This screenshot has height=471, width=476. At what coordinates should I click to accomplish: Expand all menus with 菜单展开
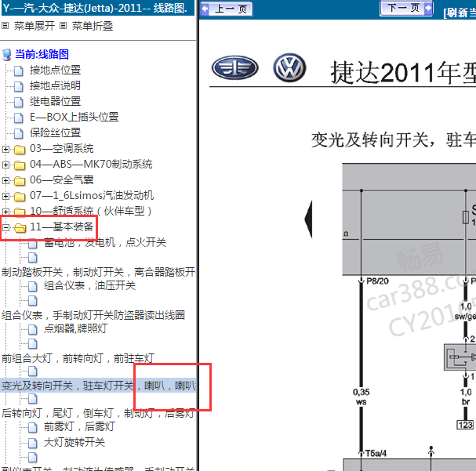point(34,26)
